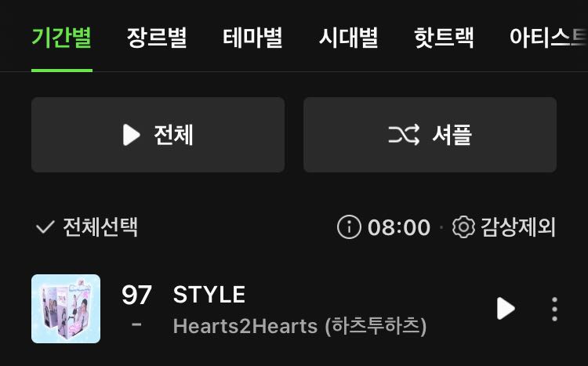Click the song title STYLE

pyautogui.click(x=209, y=295)
